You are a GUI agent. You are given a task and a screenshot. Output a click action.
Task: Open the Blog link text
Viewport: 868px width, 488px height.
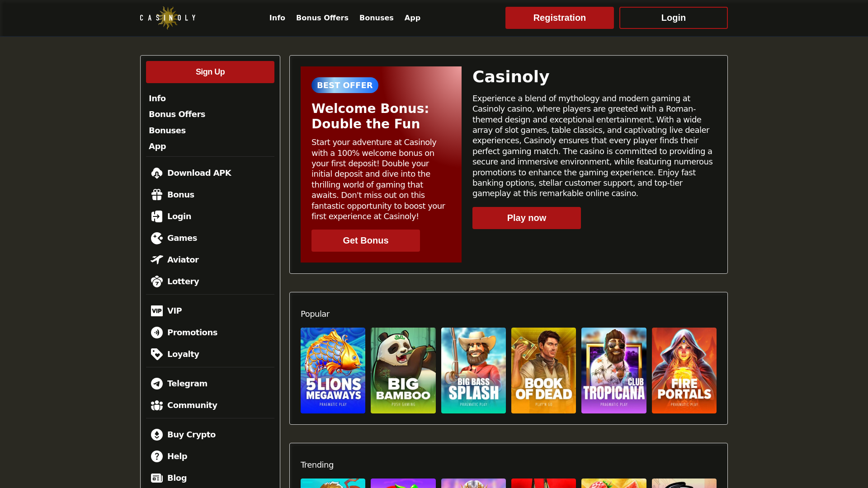tap(177, 478)
